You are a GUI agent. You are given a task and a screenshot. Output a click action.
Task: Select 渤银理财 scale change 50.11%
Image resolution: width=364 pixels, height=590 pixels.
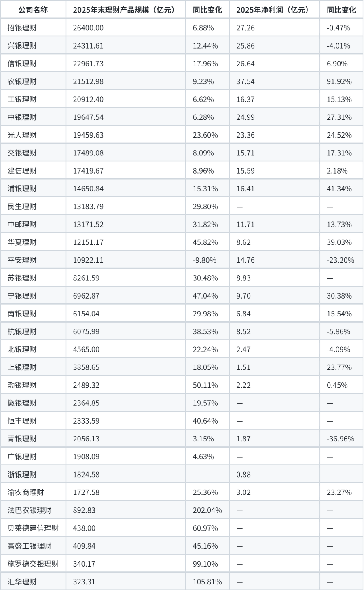pos(205,385)
